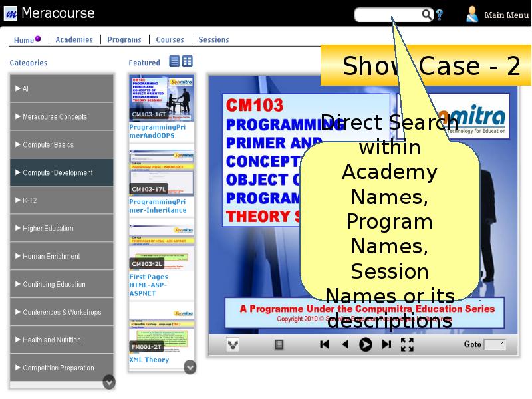The width and height of the screenshot is (532, 399).
Task: Open the Courses tab
Action: coord(170,40)
